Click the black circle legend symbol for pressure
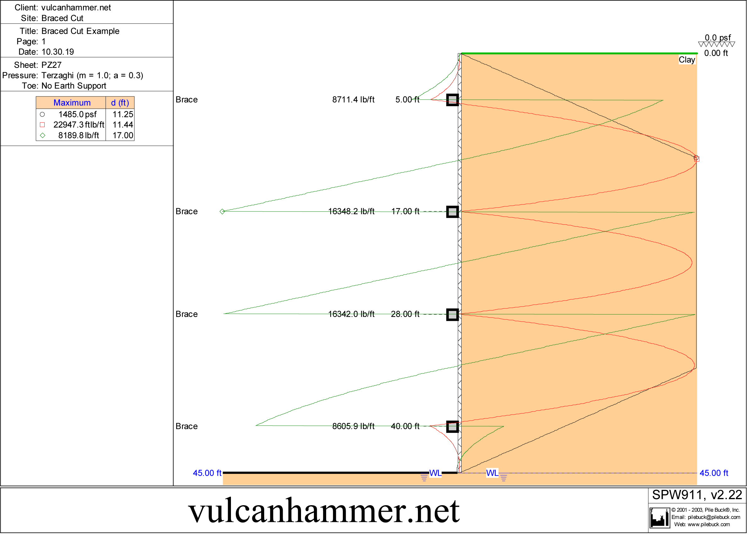Viewport: 756px width, 541px height. click(x=42, y=115)
